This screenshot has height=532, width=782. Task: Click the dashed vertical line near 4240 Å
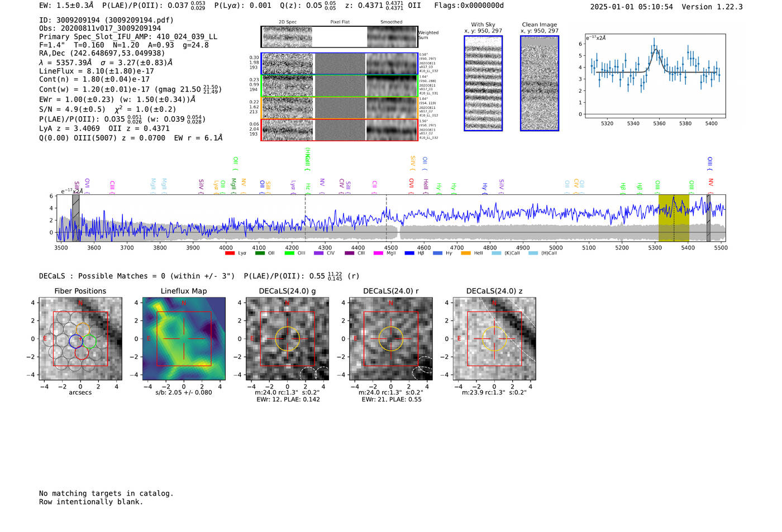point(305,218)
